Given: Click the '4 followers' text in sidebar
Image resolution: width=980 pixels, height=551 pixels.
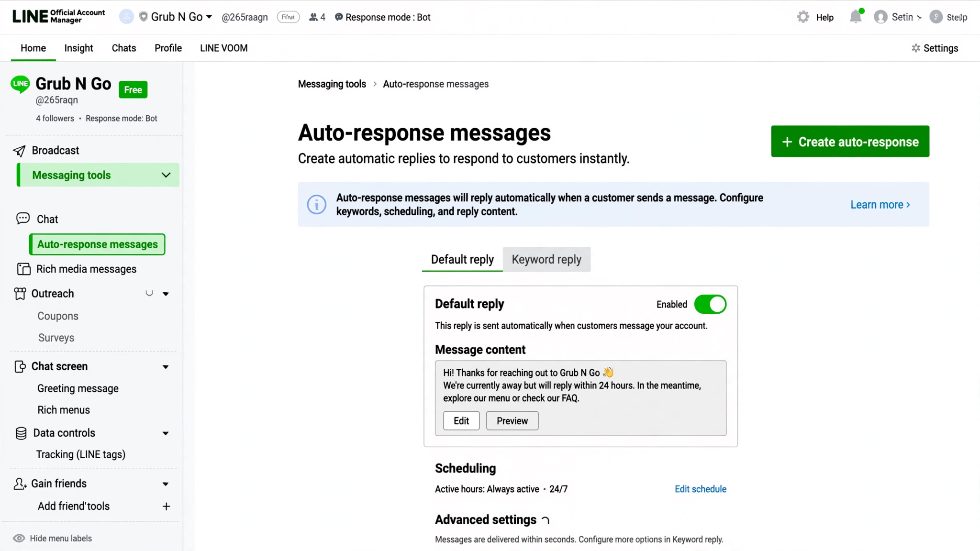Looking at the screenshot, I should [x=55, y=118].
